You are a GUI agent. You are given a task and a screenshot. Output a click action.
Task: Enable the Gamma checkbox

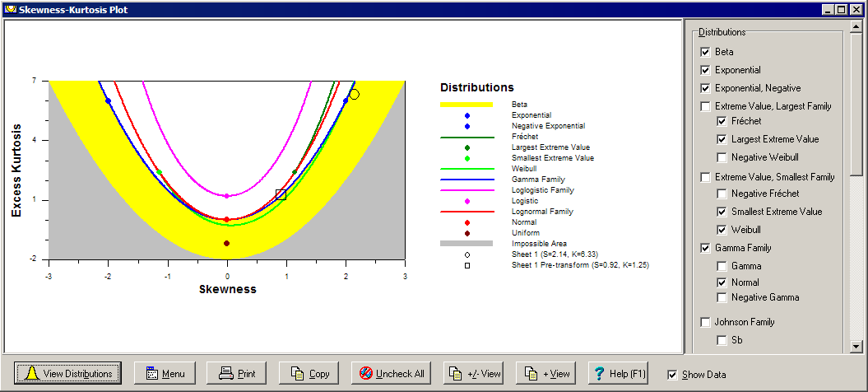pyautogui.click(x=722, y=266)
